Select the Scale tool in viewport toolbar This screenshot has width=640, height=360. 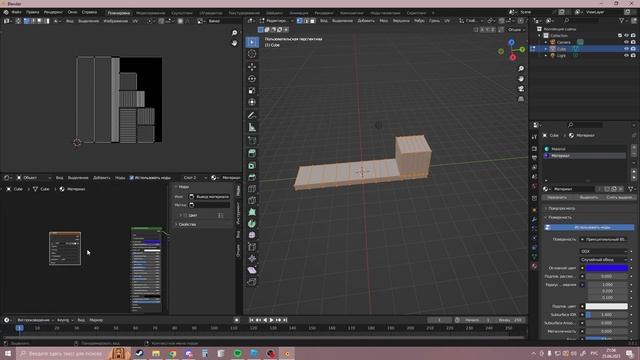point(252,90)
